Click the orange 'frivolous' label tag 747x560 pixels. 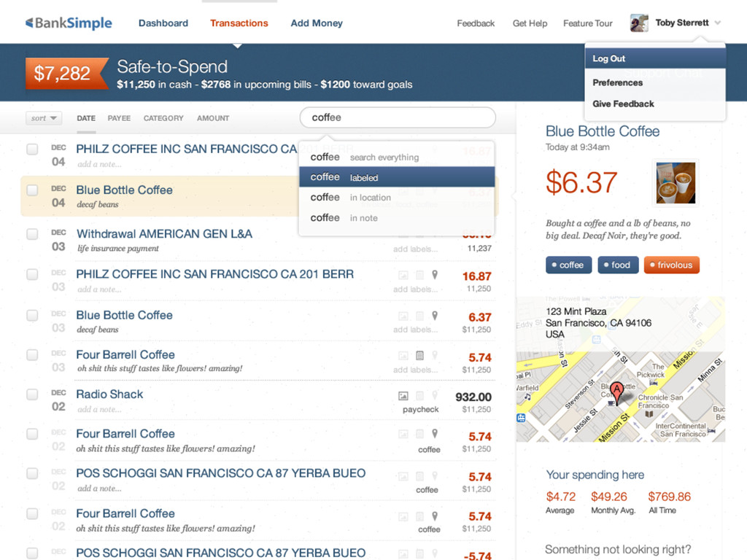coord(672,265)
